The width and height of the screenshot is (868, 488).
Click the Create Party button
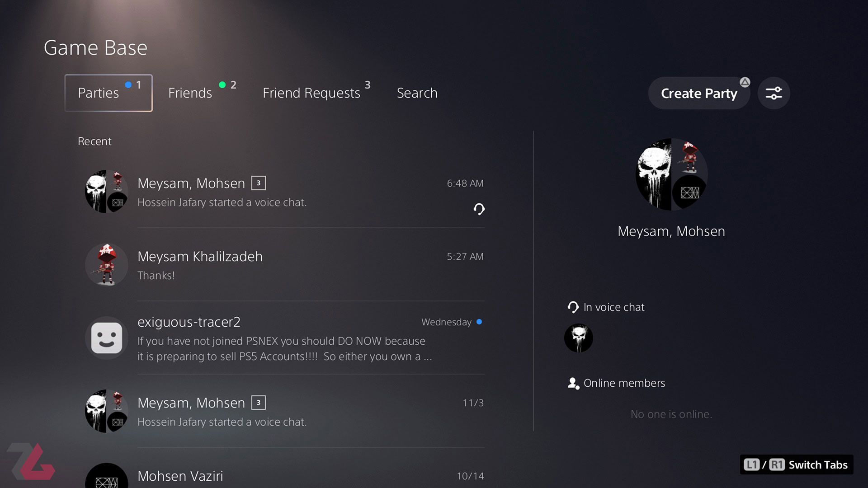(699, 93)
